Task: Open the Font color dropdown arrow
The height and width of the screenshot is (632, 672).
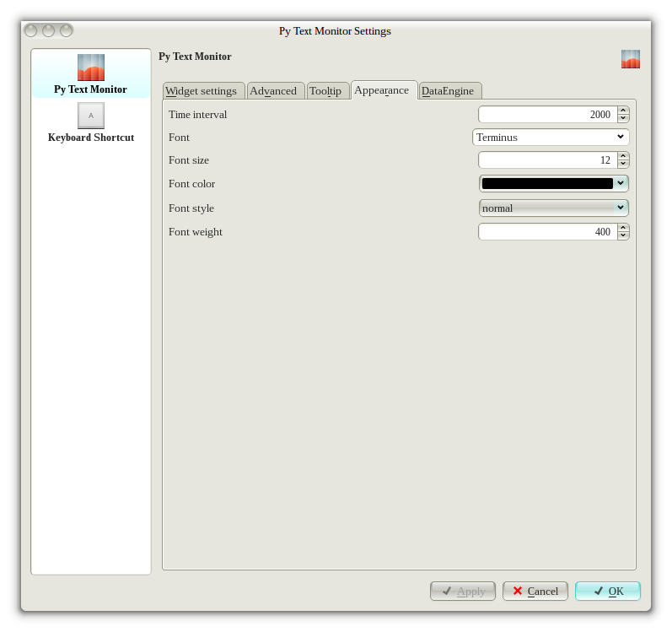Action: 621,183
